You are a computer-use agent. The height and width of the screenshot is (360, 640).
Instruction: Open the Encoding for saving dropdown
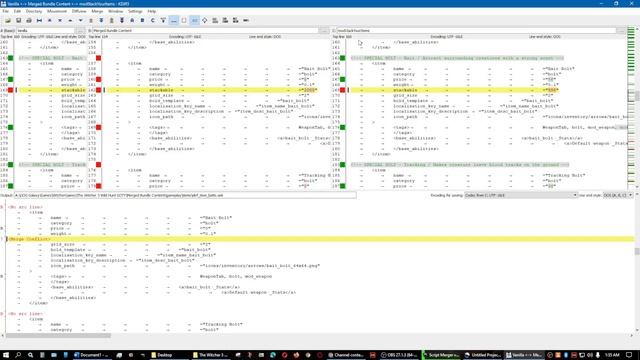tap(521, 196)
